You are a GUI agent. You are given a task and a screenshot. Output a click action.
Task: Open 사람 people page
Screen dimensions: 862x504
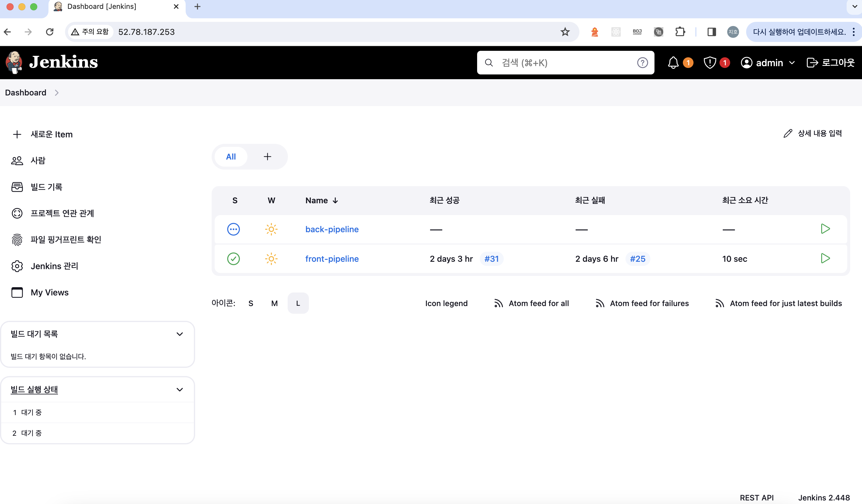coord(28,161)
